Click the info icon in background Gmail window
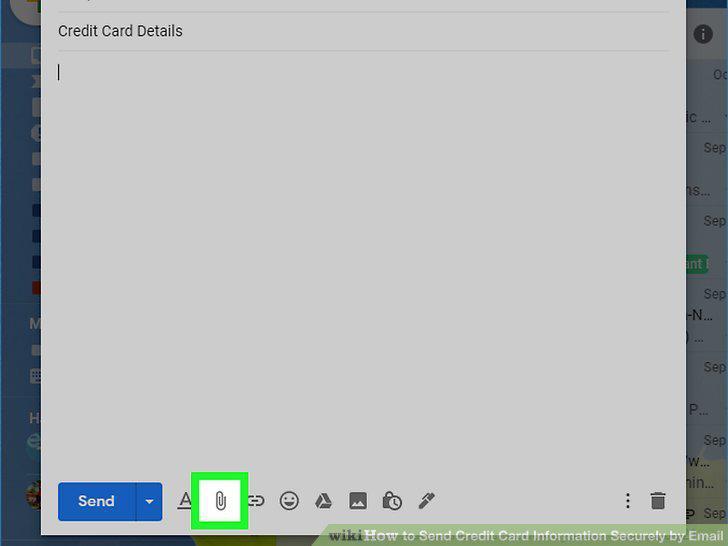 click(703, 34)
